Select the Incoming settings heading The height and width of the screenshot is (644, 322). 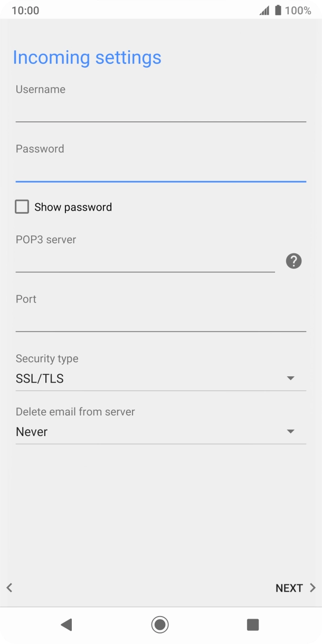click(87, 57)
